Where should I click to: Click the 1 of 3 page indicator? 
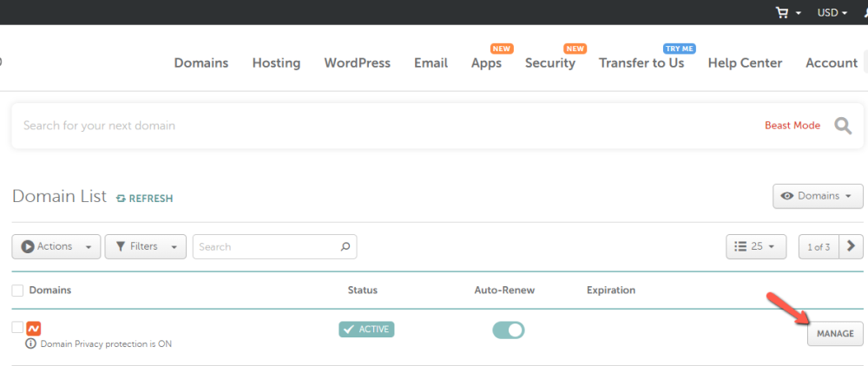click(x=819, y=246)
